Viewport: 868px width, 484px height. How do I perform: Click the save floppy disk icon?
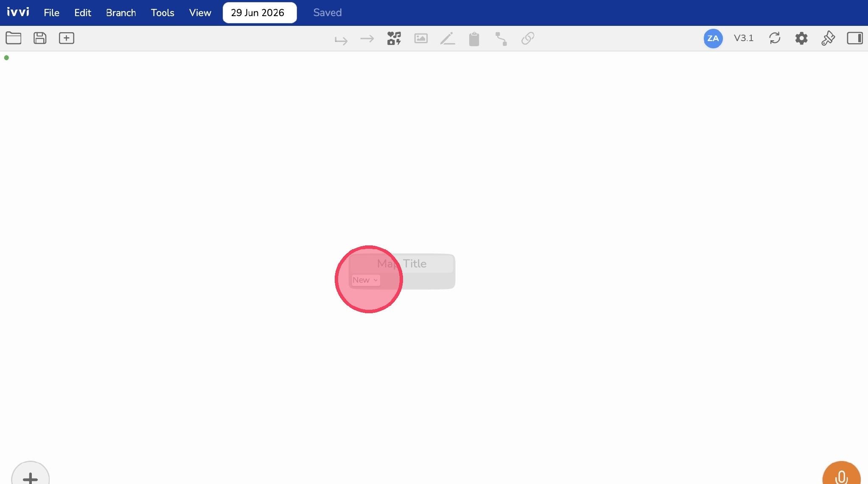click(40, 38)
